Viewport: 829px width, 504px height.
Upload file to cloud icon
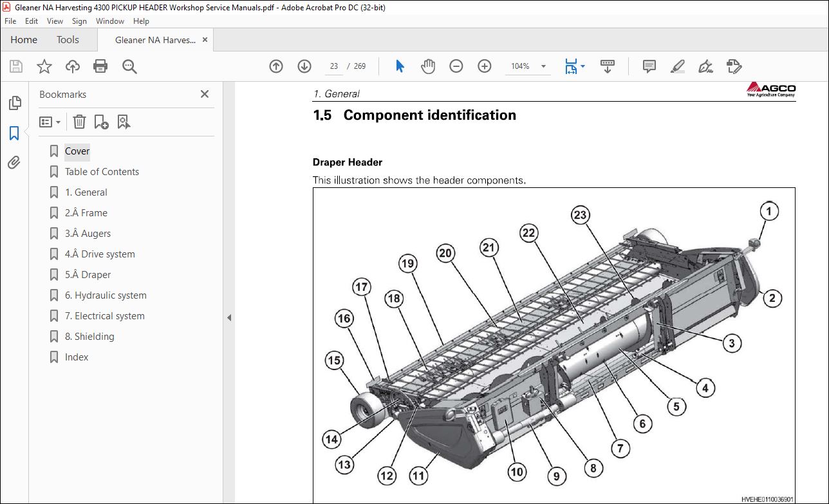[x=73, y=66]
